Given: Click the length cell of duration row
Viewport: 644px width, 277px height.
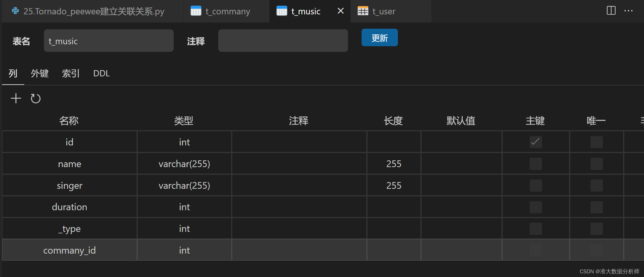Looking at the screenshot, I should pos(394,207).
